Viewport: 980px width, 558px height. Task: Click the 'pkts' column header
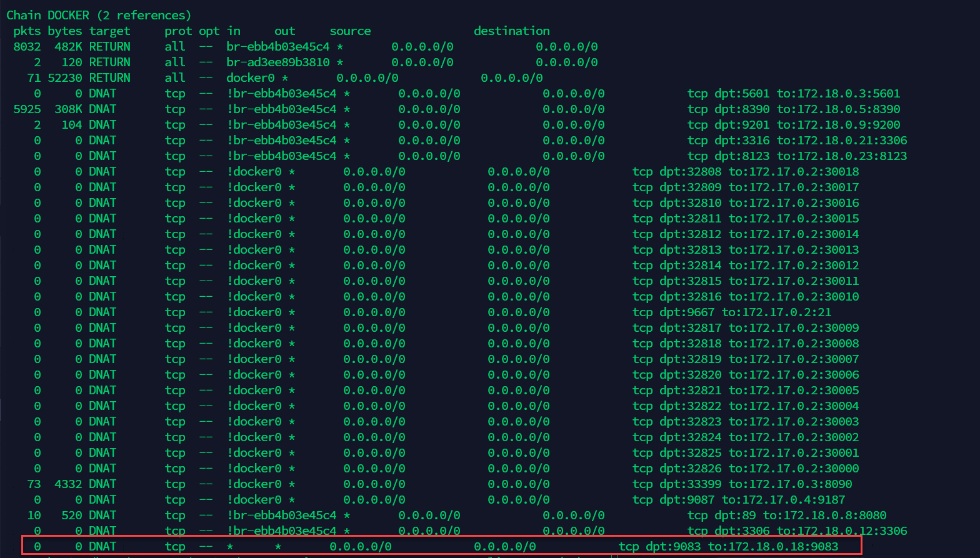[x=27, y=31]
